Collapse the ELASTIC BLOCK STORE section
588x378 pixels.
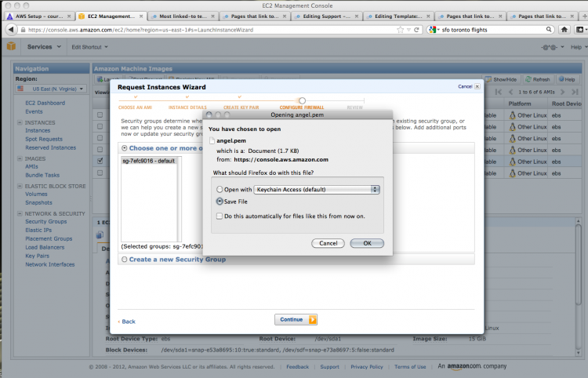tap(20, 186)
